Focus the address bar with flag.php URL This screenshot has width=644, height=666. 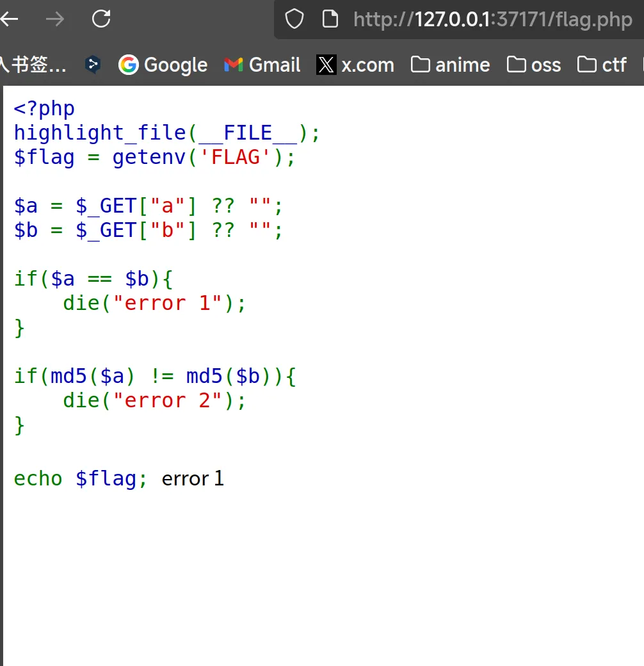492,19
